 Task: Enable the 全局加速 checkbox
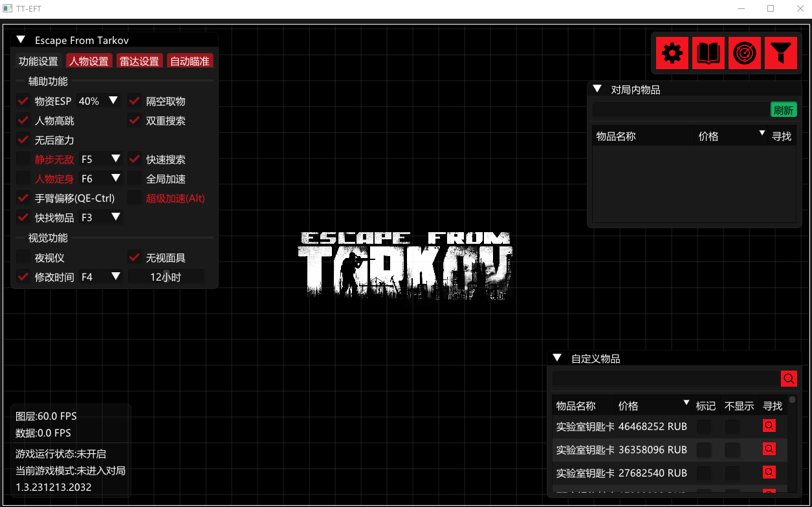point(135,178)
